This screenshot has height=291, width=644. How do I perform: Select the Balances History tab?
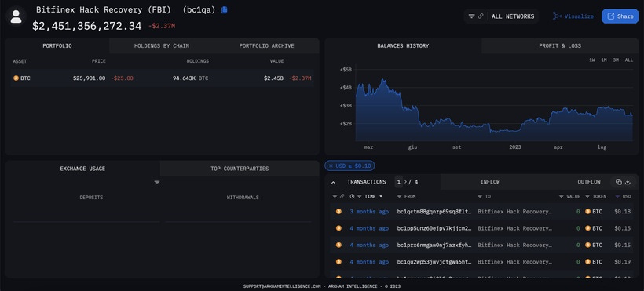[x=403, y=46]
